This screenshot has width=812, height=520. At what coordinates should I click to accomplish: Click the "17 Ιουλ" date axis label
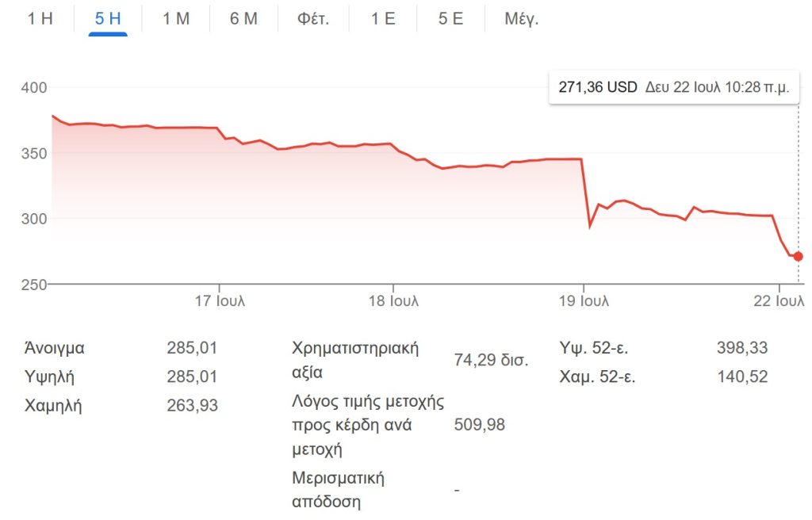click(220, 301)
